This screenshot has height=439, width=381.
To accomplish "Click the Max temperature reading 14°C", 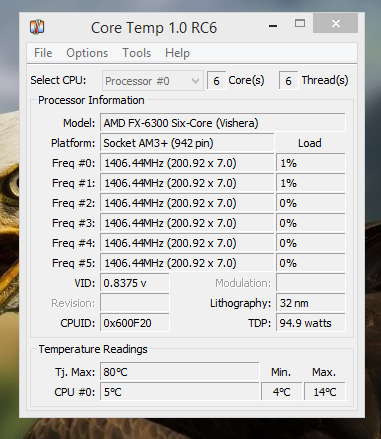I will click(x=325, y=392).
